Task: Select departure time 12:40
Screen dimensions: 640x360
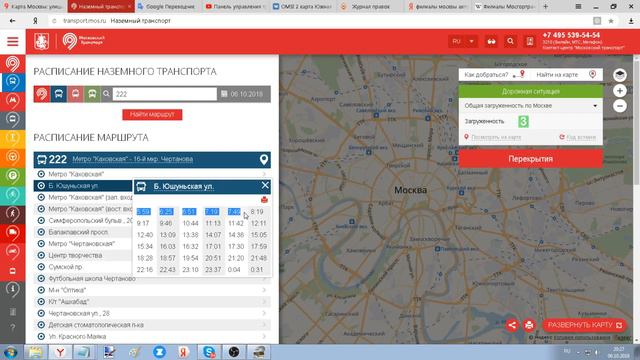Action: click(144, 235)
